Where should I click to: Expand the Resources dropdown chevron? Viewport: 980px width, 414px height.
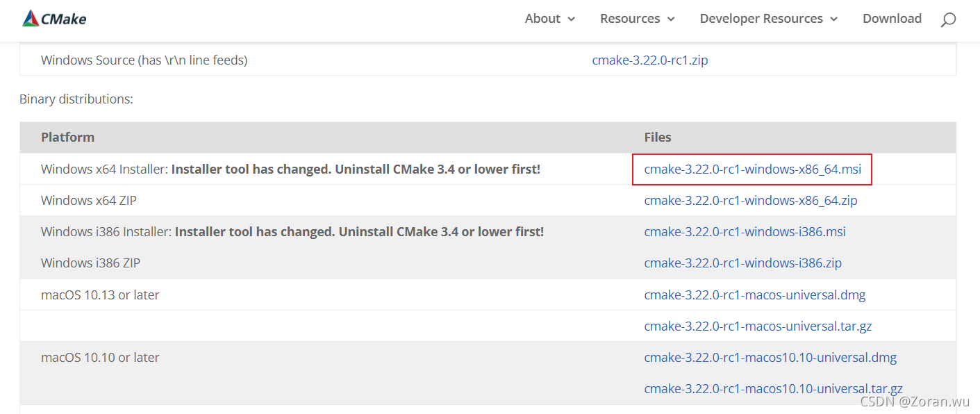671,19
